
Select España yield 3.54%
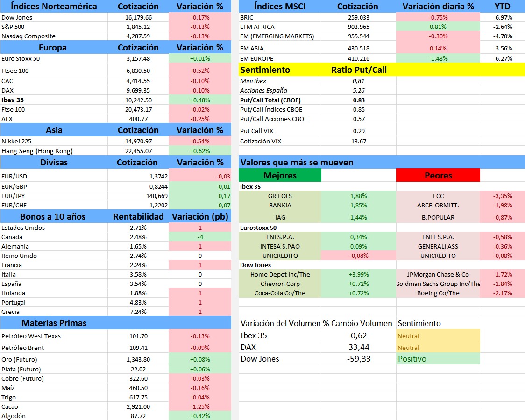(138, 284)
